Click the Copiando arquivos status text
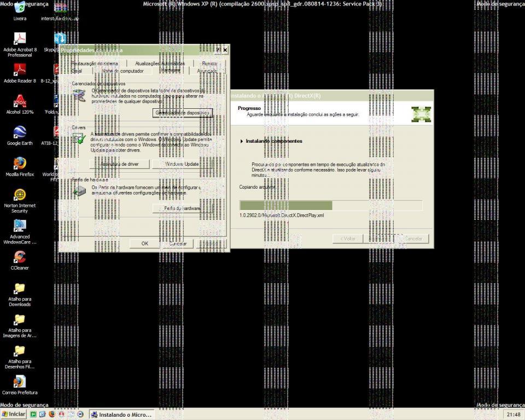This screenshot has width=525, height=420. click(257, 187)
